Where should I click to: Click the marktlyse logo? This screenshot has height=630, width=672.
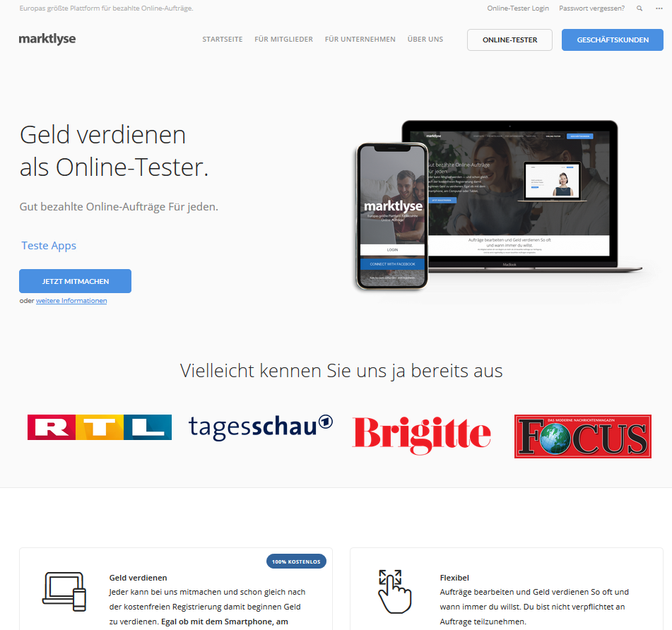47,39
